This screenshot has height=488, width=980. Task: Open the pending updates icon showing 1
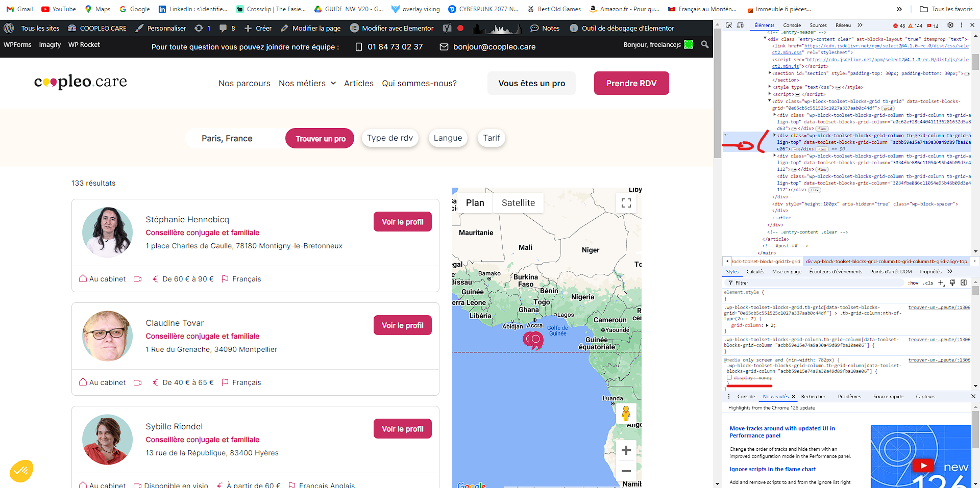[x=203, y=28]
